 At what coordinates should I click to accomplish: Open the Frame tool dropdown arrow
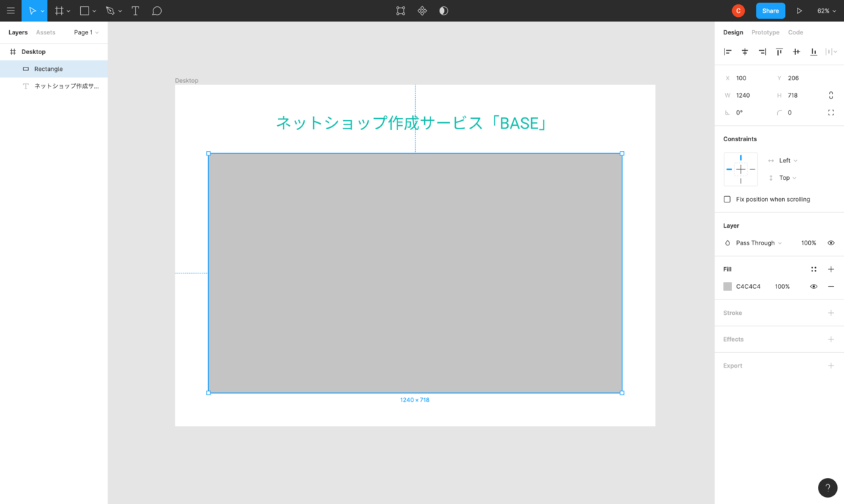[68, 11]
